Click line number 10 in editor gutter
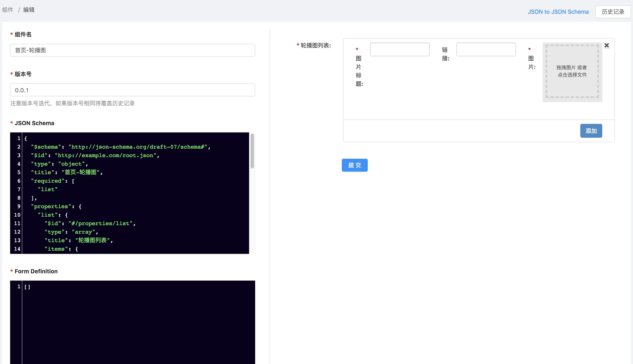Viewport: 633px width, 364px height. coord(17,215)
